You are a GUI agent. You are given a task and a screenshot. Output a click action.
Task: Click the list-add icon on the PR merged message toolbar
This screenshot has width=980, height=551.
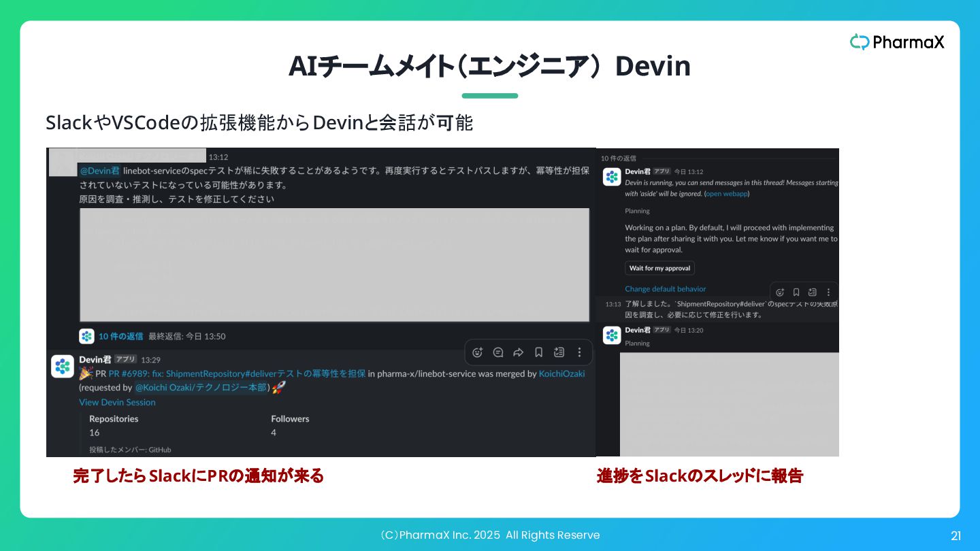pos(559,352)
